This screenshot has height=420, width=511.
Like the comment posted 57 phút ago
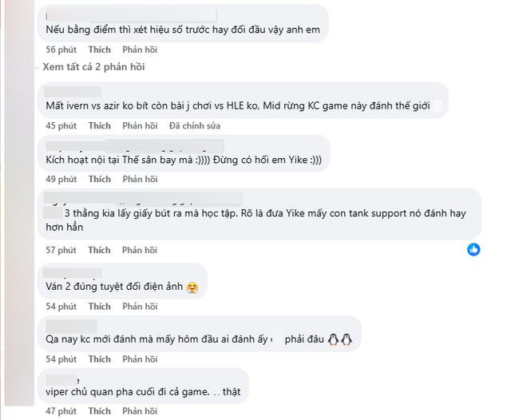[x=99, y=250]
